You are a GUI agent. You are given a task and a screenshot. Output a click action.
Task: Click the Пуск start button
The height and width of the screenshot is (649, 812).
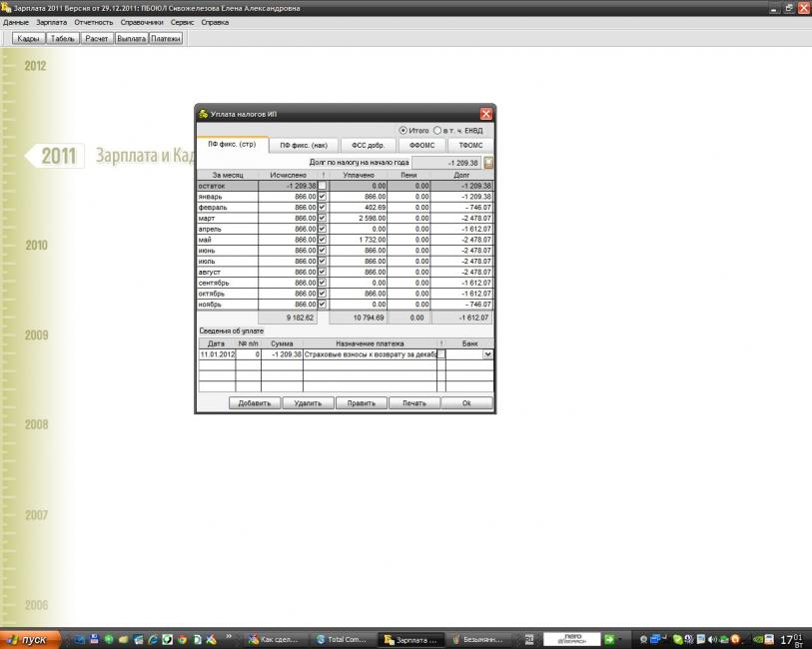click(30, 639)
